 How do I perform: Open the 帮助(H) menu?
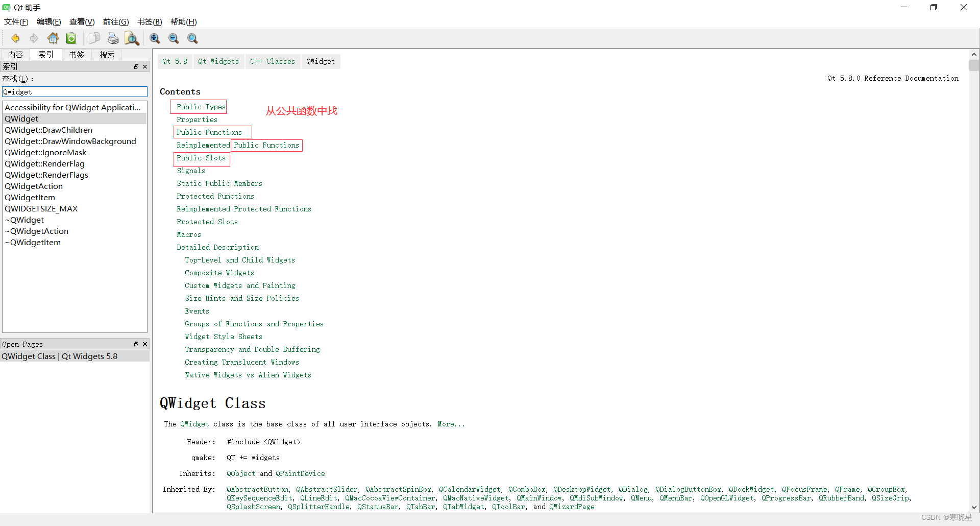pyautogui.click(x=184, y=22)
